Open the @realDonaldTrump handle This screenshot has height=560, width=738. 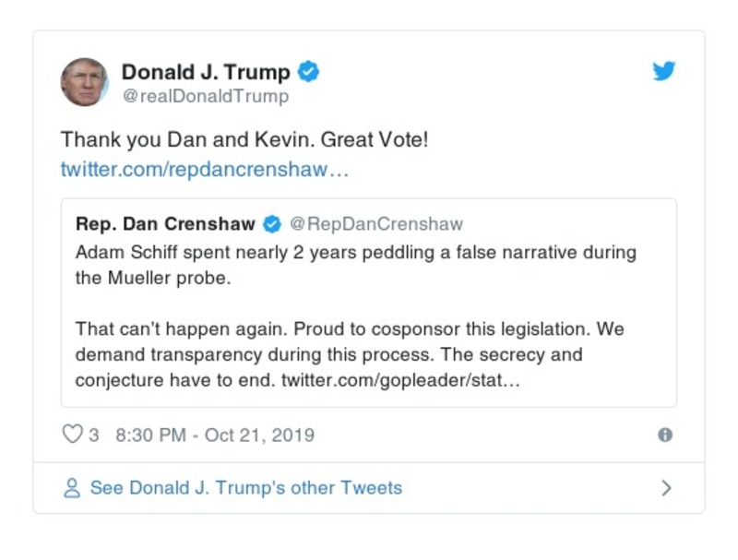click(x=208, y=94)
